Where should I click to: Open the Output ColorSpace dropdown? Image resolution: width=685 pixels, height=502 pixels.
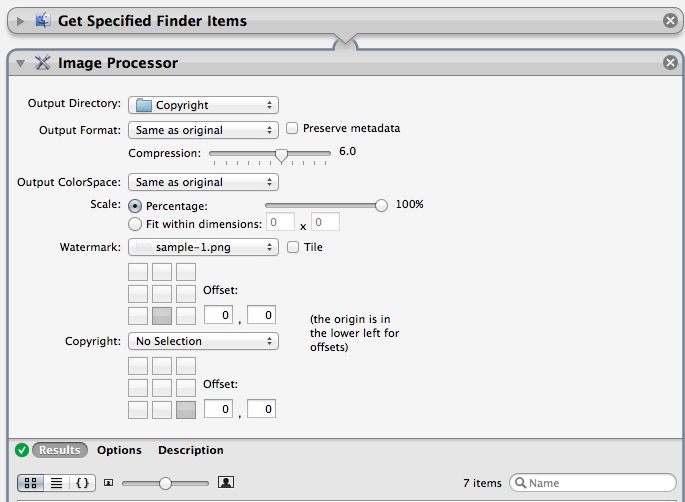(x=203, y=182)
